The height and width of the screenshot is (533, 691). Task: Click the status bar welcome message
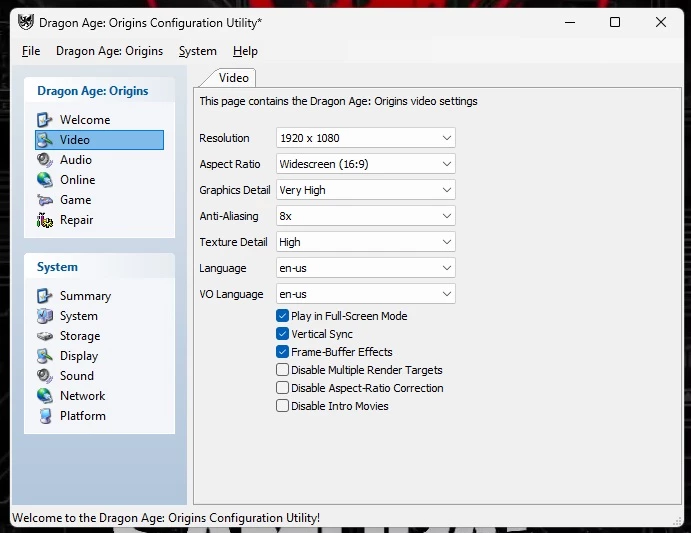tap(166, 518)
